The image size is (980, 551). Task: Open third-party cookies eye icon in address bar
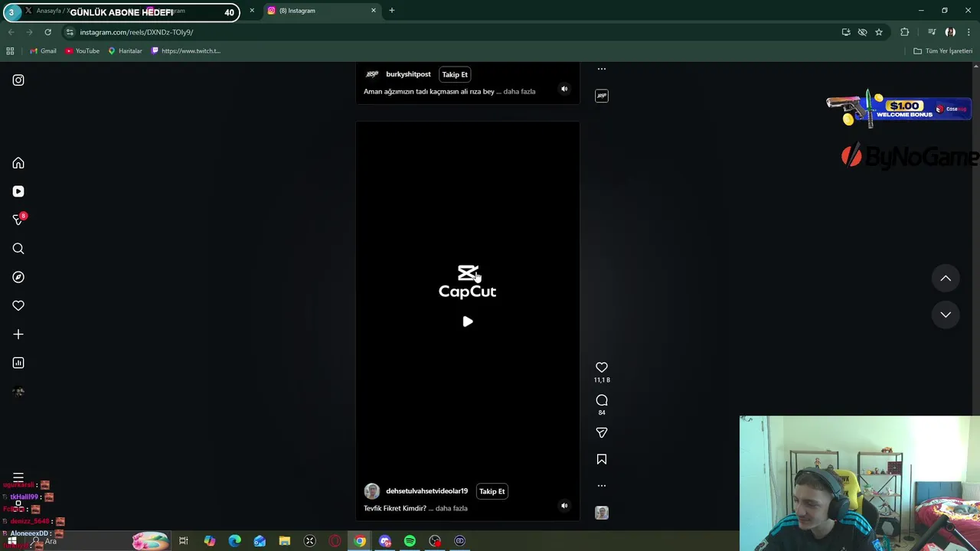click(x=862, y=32)
